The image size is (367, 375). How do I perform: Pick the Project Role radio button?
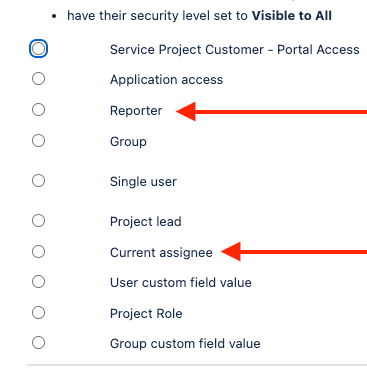(x=38, y=313)
